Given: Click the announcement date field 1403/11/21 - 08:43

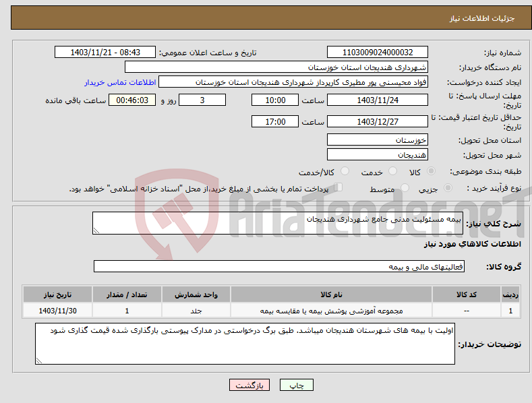Looking at the screenshot, I should coord(105,53).
